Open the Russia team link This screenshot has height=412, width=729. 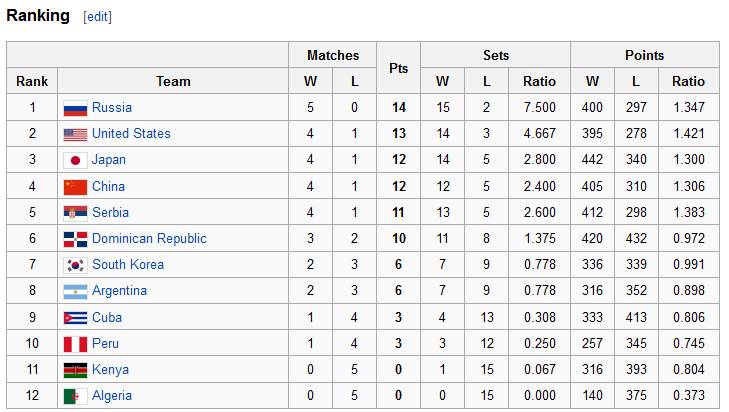(111, 108)
